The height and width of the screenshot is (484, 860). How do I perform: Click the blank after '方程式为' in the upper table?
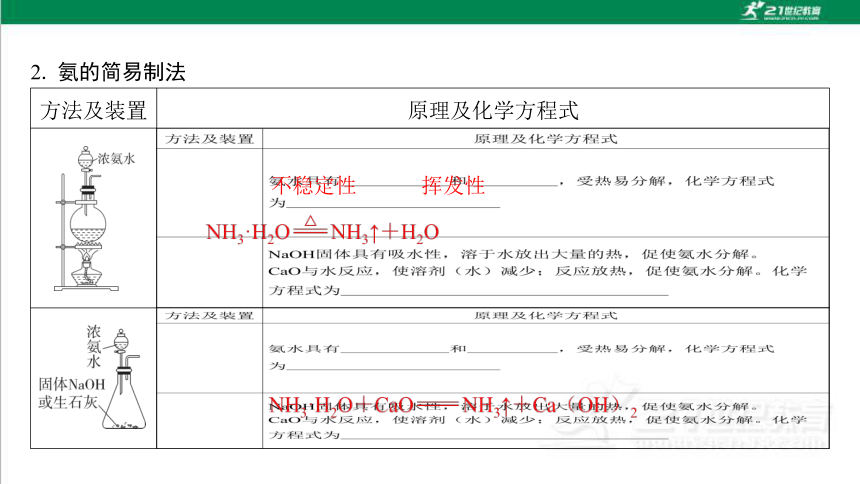point(505,290)
